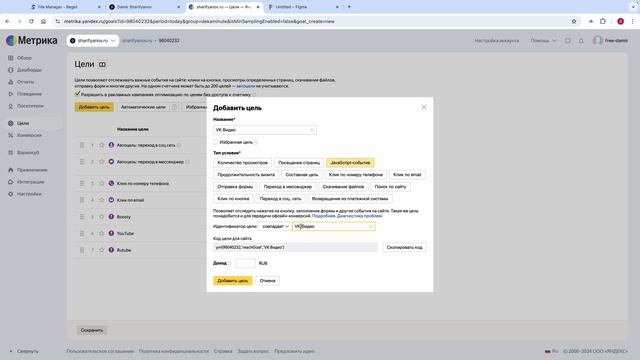Star the Rutube goal as favorite
Screen dimensions: 640x360
tap(102, 250)
